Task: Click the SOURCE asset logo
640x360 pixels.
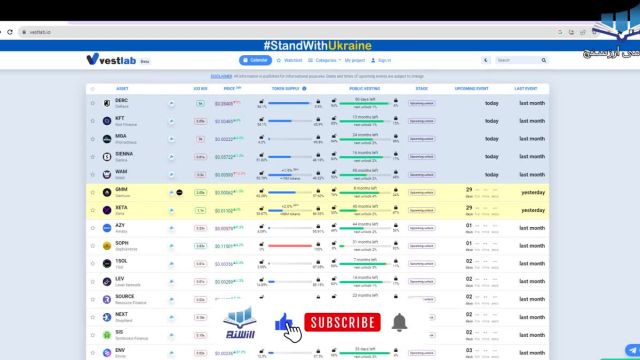Action: pyautogui.click(x=107, y=299)
